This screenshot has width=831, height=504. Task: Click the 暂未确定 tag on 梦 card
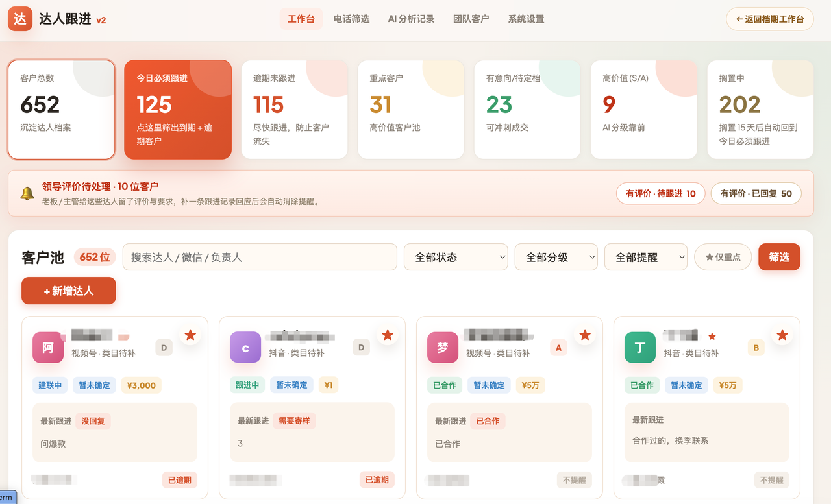[x=489, y=385]
